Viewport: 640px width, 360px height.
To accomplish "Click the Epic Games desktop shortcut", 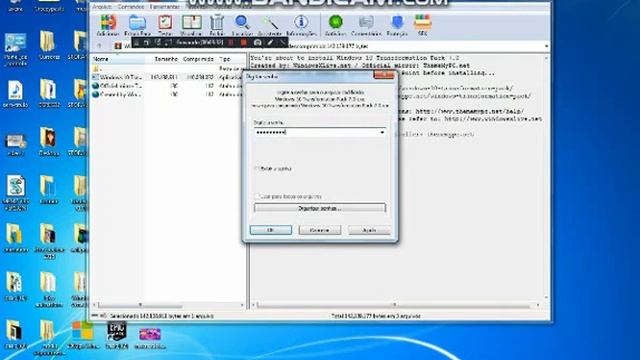I will pyautogui.click(x=117, y=336).
